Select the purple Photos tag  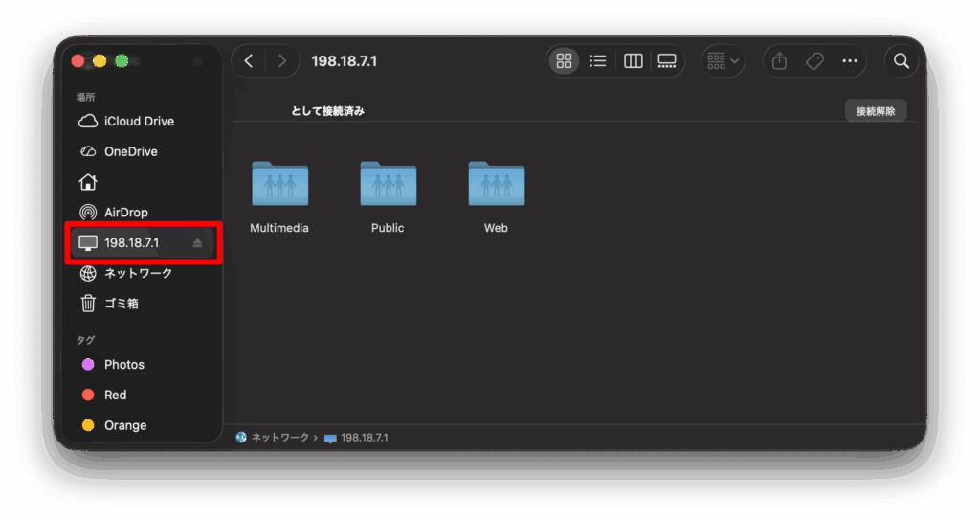(x=123, y=365)
